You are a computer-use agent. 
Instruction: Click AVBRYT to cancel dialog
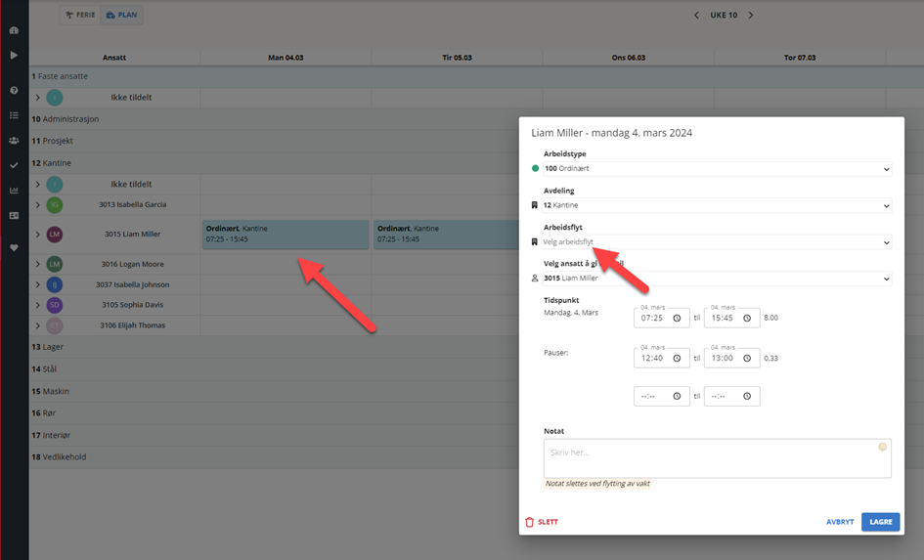(x=840, y=522)
